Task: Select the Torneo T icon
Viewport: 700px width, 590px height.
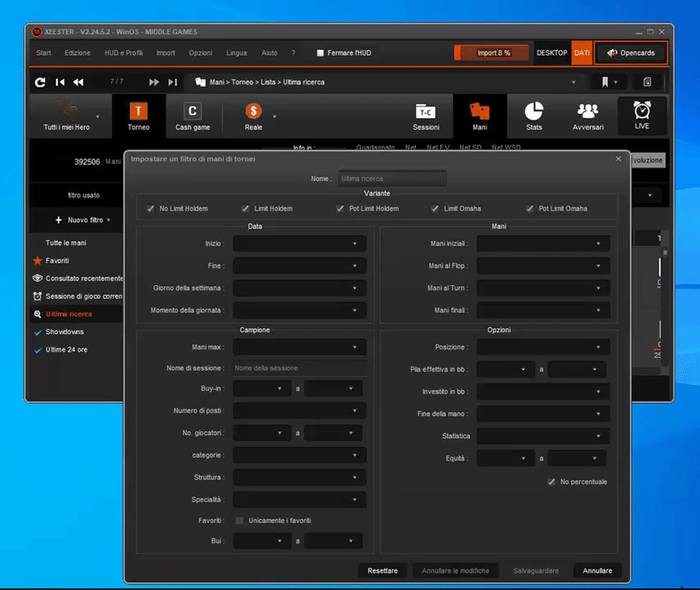Action: tap(139, 111)
